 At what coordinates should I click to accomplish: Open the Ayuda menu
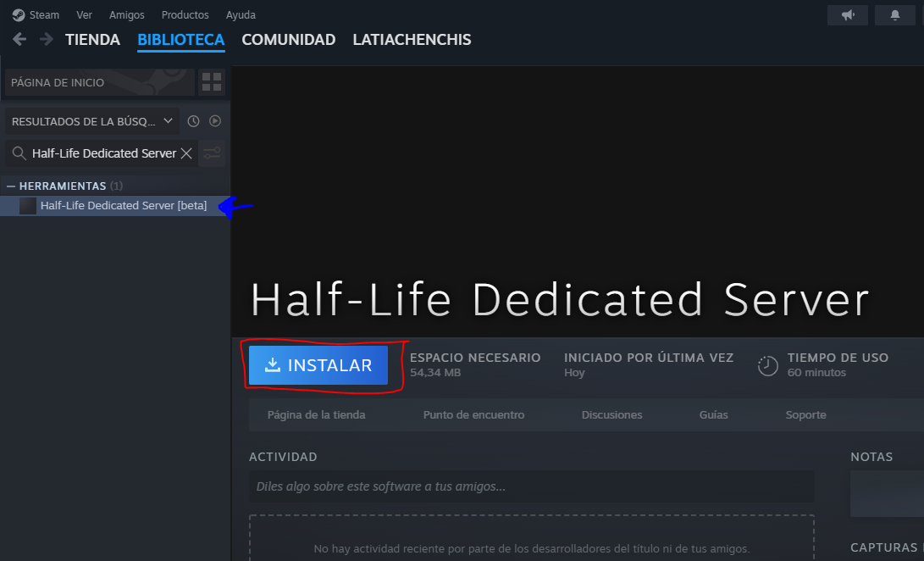(x=241, y=14)
